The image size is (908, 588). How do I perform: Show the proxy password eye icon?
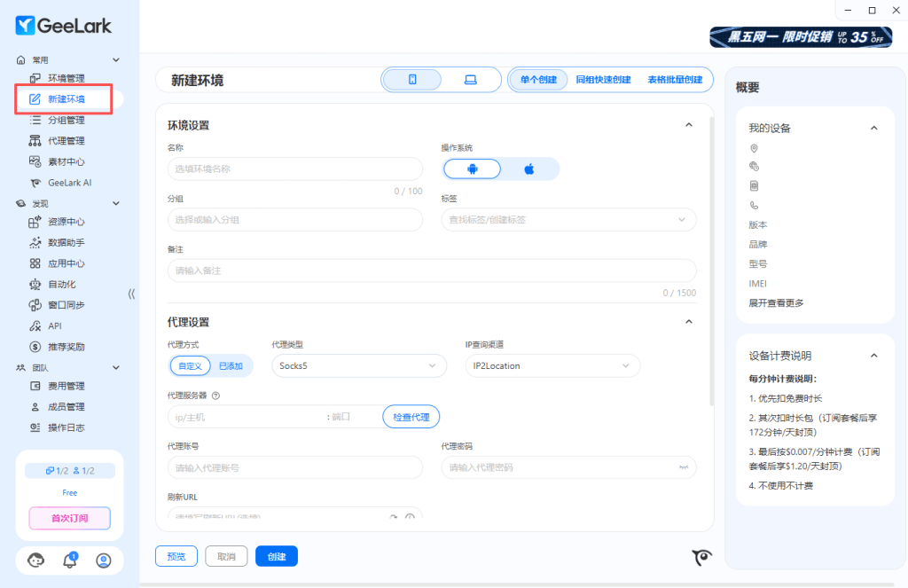[684, 466]
